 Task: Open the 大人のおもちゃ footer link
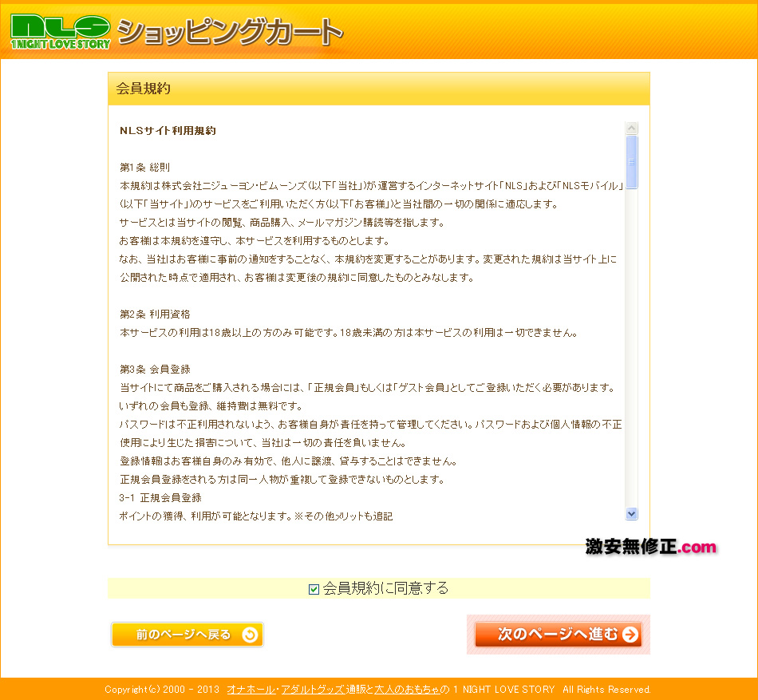(407, 690)
